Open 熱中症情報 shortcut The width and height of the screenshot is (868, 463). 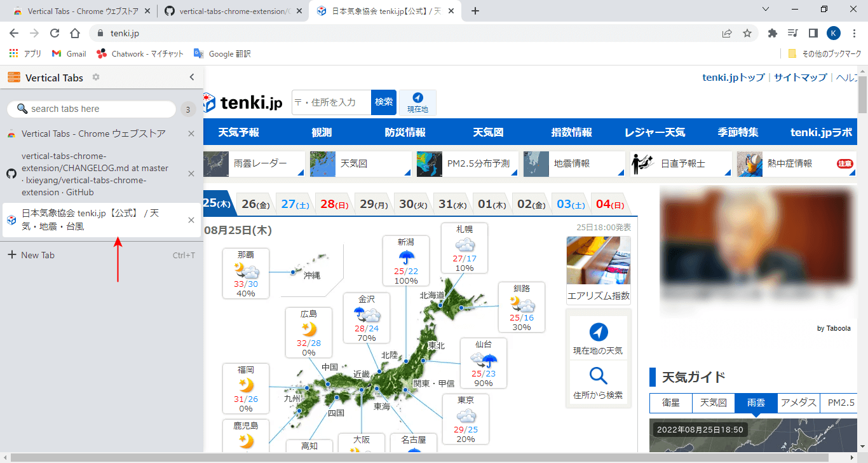(x=796, y=163)
